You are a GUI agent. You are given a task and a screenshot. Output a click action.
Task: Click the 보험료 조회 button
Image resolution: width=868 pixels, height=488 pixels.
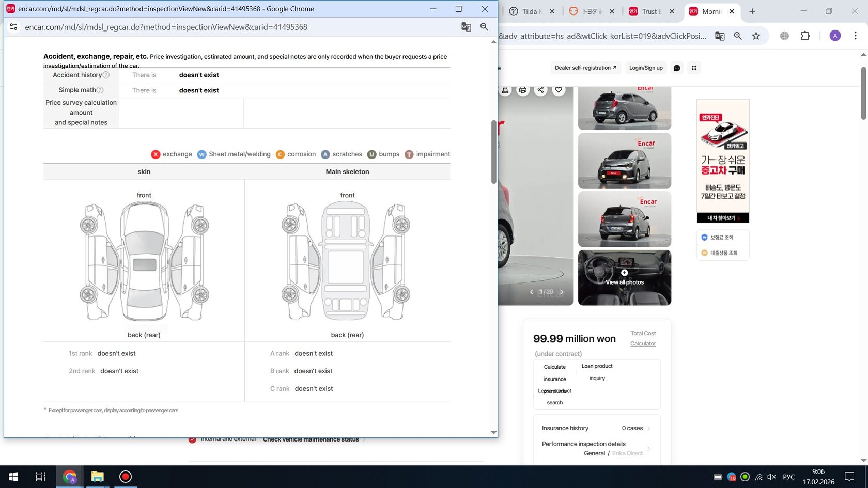coord(723,238)
